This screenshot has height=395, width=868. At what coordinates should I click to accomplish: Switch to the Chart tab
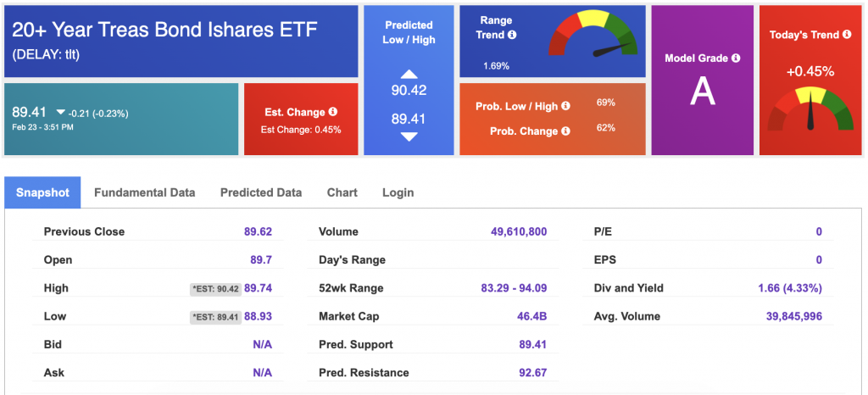[x=342, y=192]
